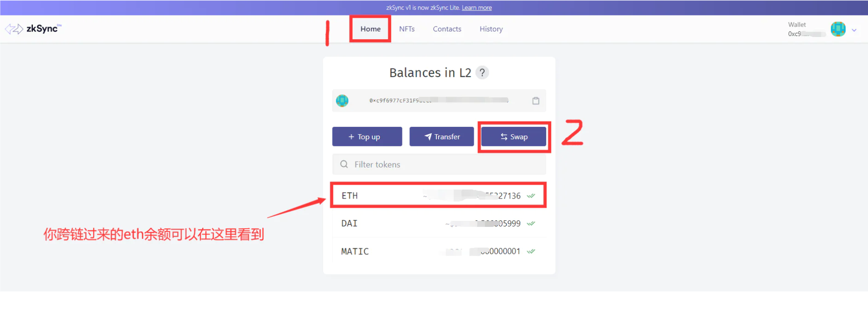
Task: Open the Balances in L2 help question mark
Action: (482, 73)
